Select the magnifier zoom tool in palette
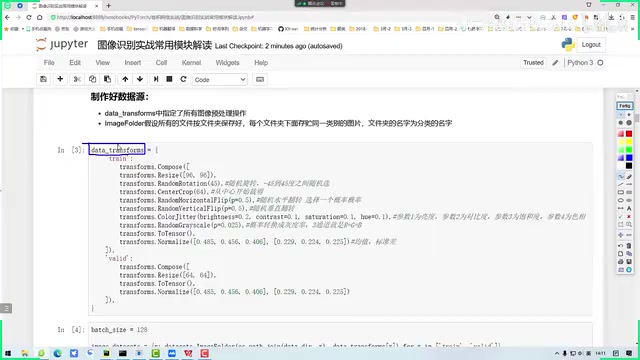 coord(629,224)
